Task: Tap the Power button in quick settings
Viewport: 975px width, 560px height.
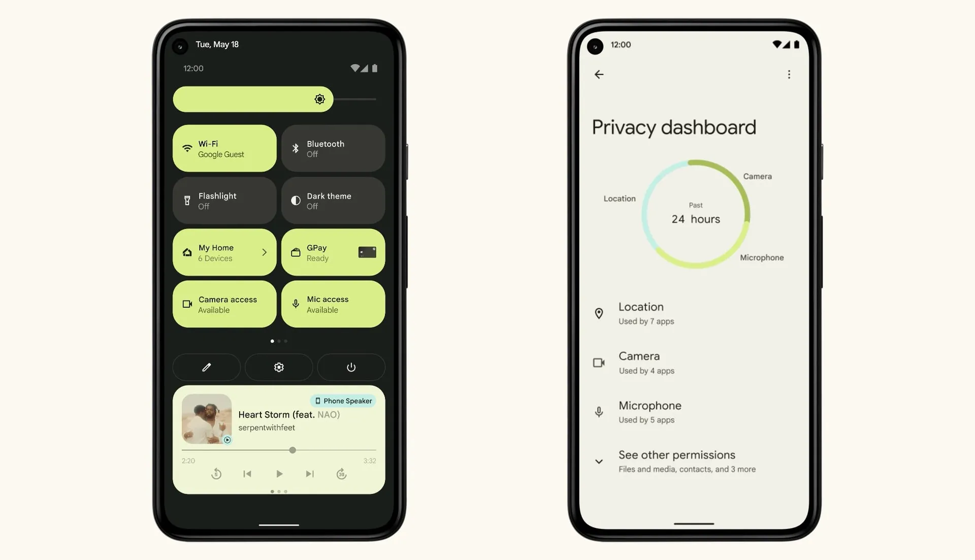Action: coord(351,367)
